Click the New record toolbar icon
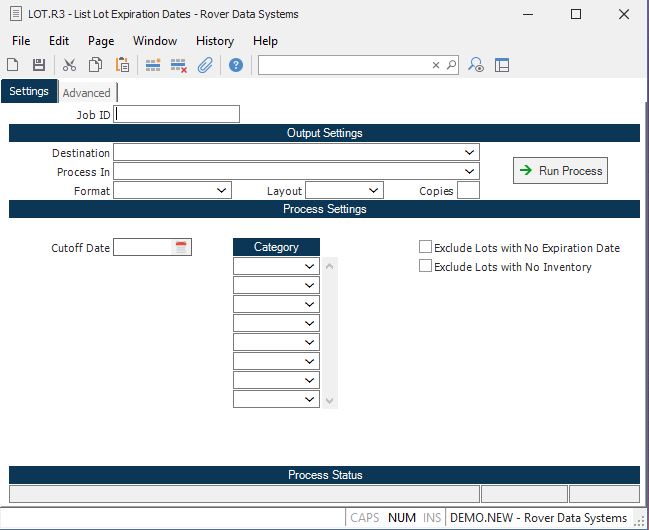 point(13,65)
